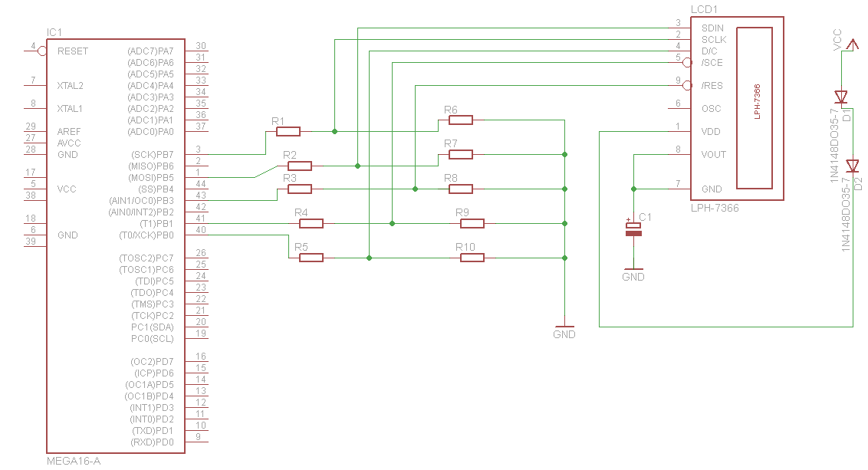Click the (RXD)PD0 pin label

[153, 442]
